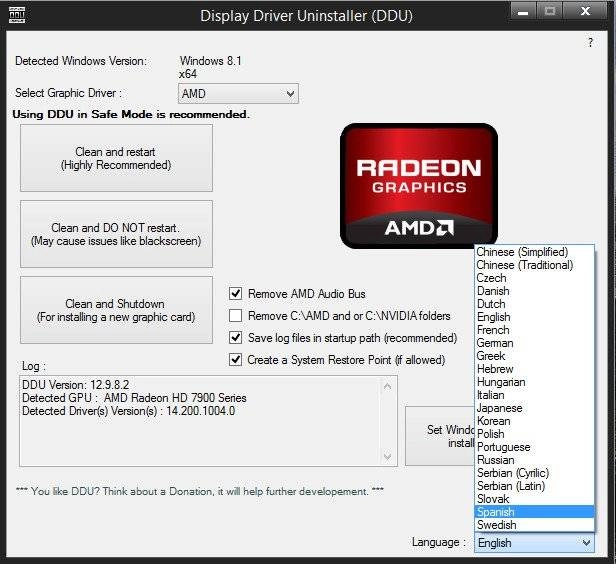Click the DDU Version: 12.9.8.2 log line
Screen dimensions: 616x564
75,385
